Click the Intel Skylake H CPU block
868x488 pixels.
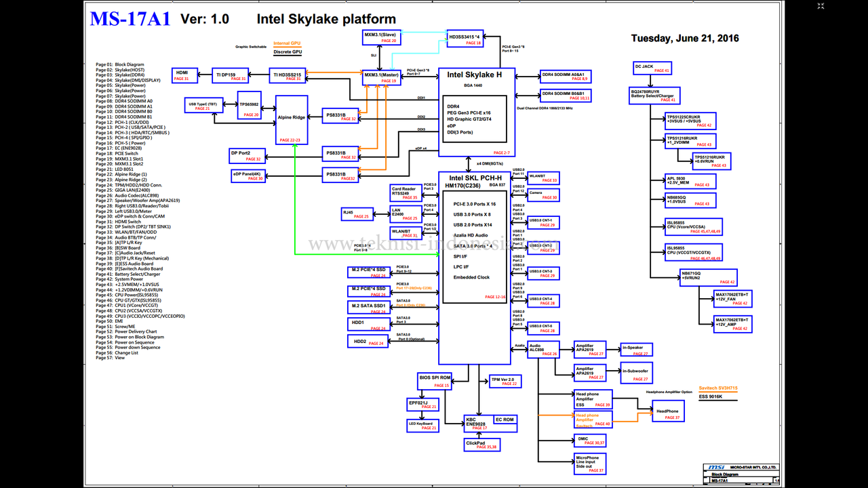tap(477, 113)
